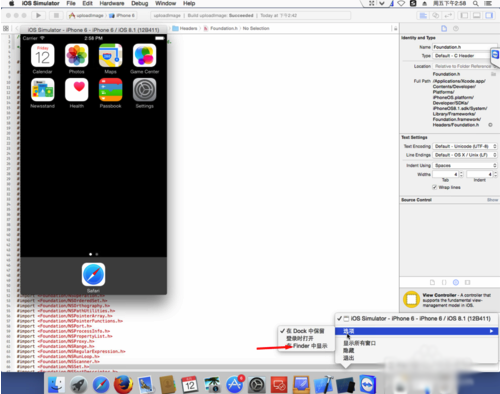This screenshot has width=500, height=394.
Task: Click the Show link in Source Control
Action: pyautogui.click(x=492, y=200)
